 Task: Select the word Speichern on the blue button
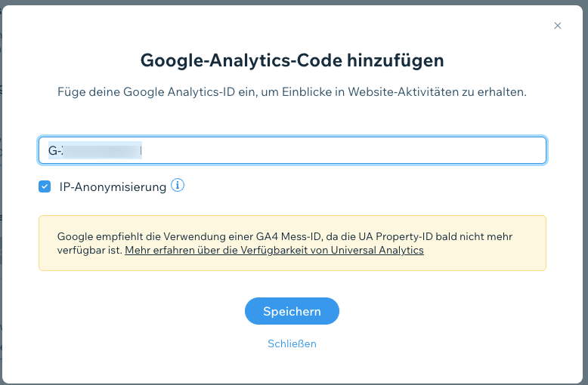tap(292, 312)
